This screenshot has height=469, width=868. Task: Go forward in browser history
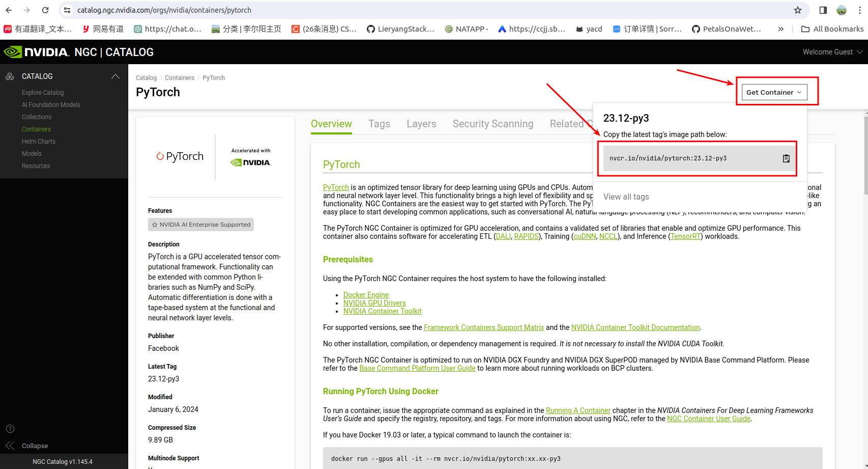[27, 10]
